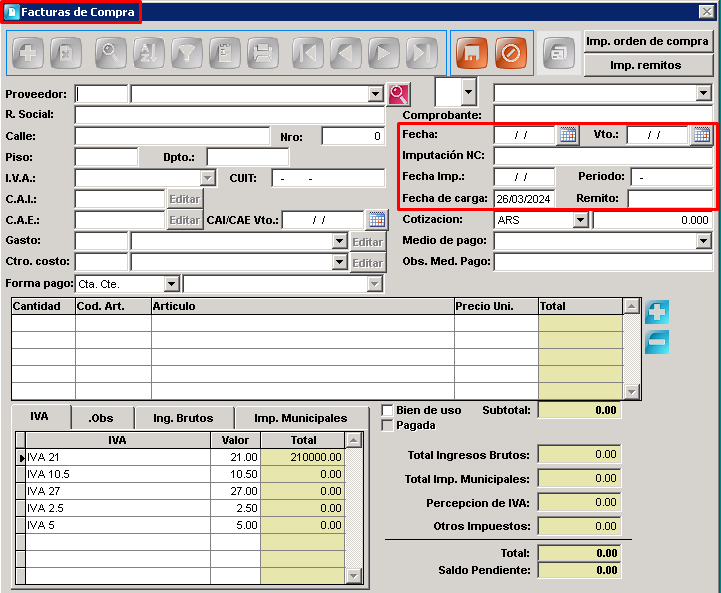Click the Remito input field
Image resolution: width=721 pixels, height=593 pixels.
[x=670, y=199]
